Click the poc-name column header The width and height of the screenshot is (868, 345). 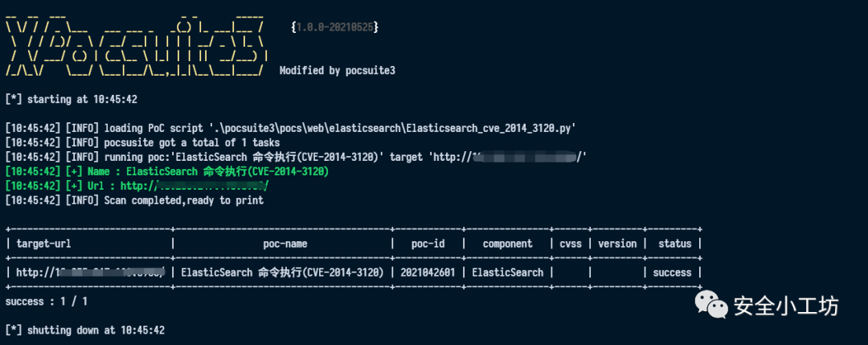coord(285,244)
